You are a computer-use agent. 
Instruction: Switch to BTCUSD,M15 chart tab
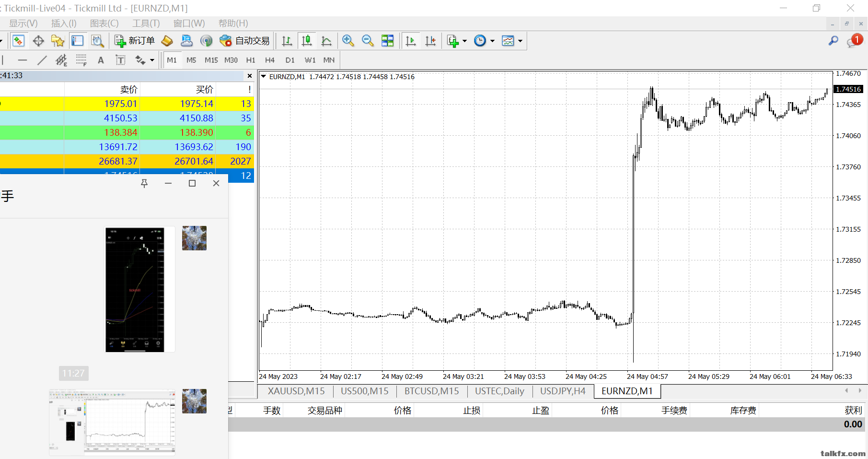click(x=431, y=391)
